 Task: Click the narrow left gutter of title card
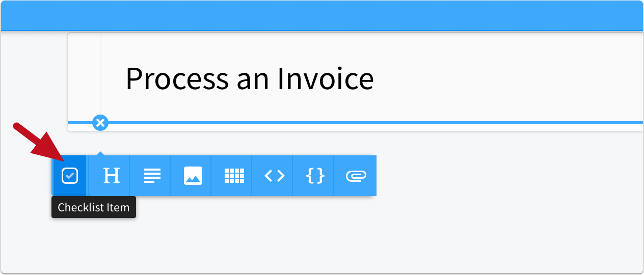(85, 76)
